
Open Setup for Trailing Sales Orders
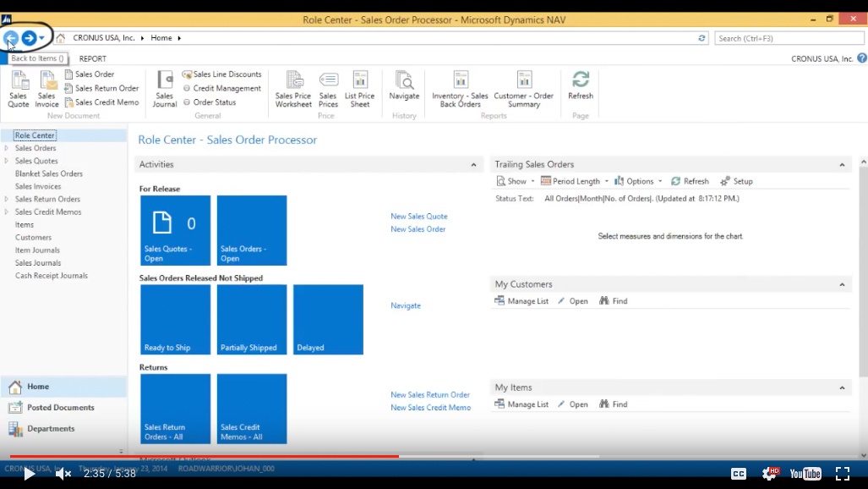pos(736,181)
